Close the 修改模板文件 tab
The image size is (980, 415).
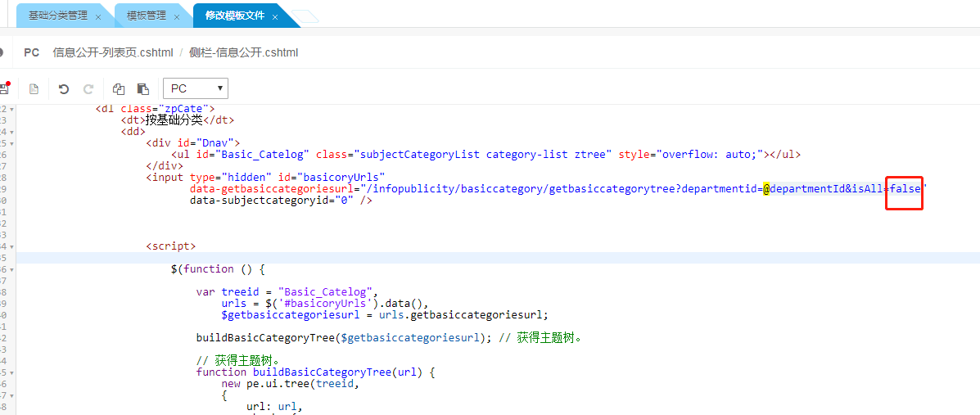click(x=275, y=17)
